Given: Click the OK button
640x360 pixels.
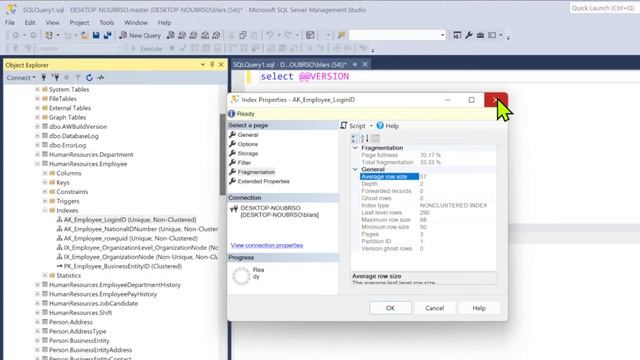Looking at the screenshot, I should point(390,308).
